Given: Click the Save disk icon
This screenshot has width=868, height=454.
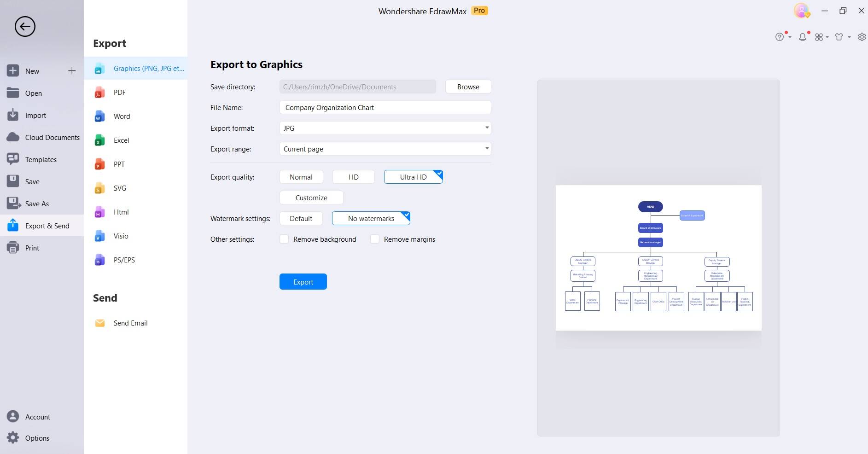Looking at the screenshot, I should coord(13,181).
